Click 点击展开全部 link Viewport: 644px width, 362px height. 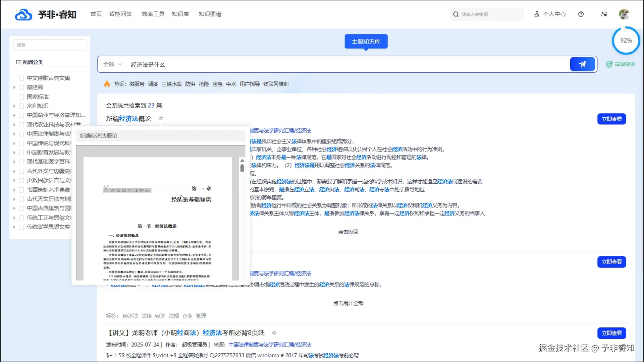coord(348,303)
